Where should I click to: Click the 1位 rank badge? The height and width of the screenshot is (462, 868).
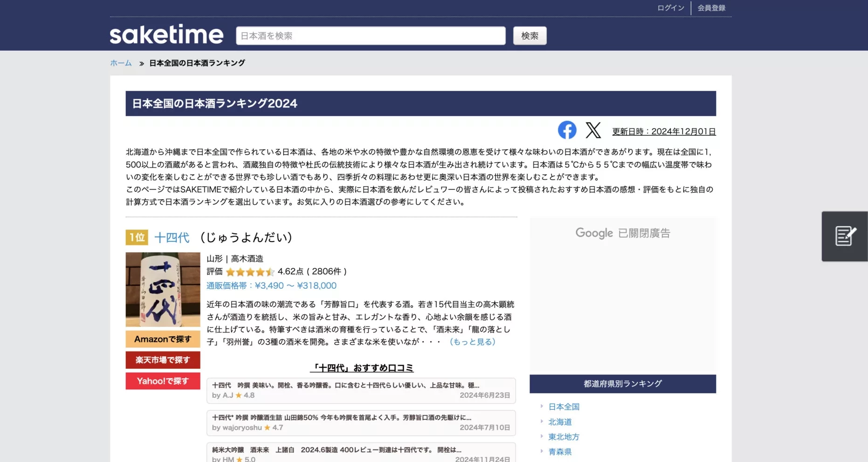[x=137, y=238]
